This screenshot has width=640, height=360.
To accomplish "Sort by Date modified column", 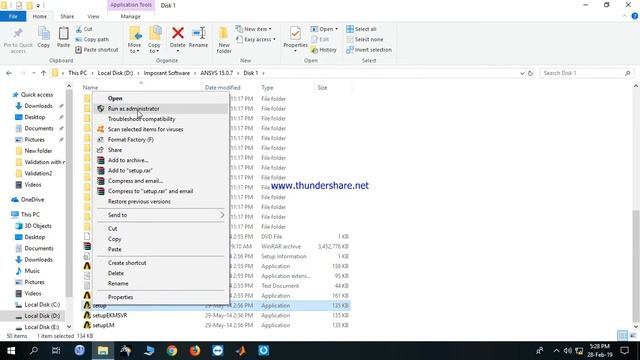I will [x=222, y=87].
